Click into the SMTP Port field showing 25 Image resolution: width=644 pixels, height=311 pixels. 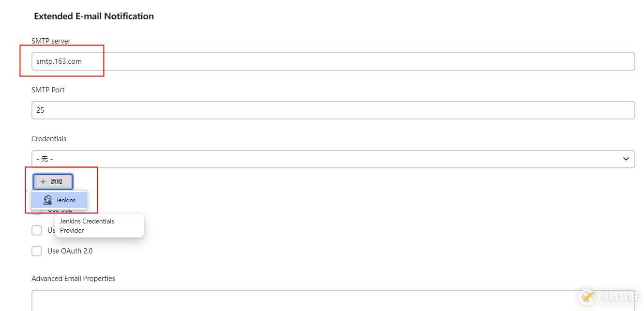click(x=333, y=110)
